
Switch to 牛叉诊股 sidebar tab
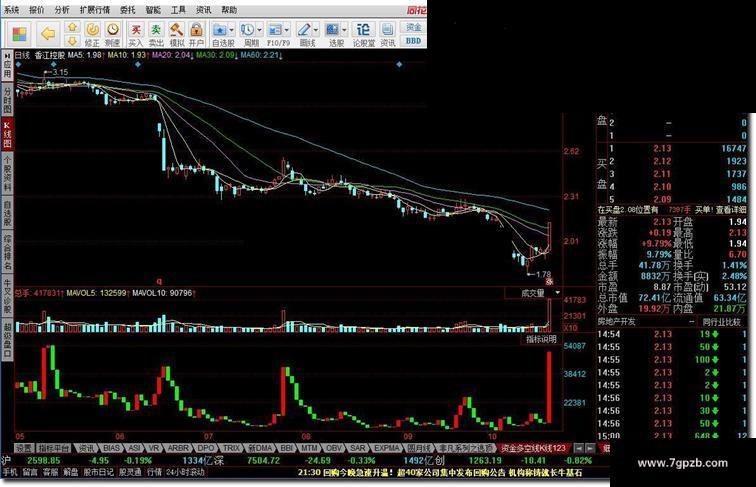pyautogui.click(x=7, y=295)
